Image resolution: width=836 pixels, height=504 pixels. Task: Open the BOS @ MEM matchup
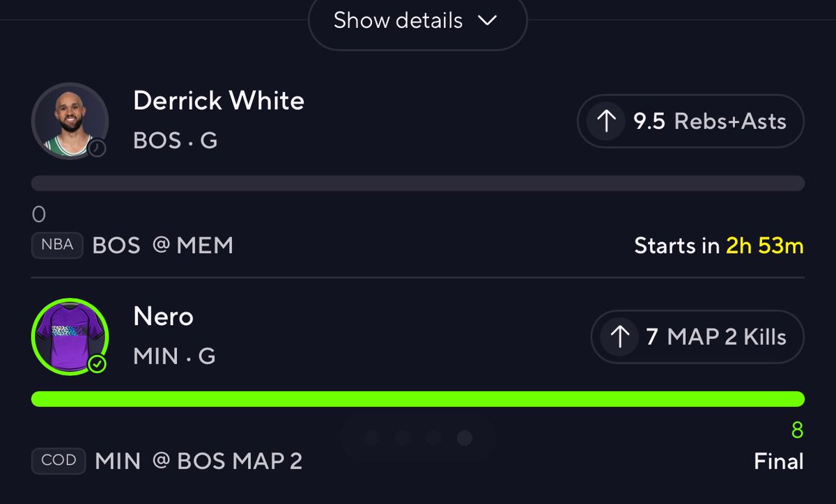(162, 246)
